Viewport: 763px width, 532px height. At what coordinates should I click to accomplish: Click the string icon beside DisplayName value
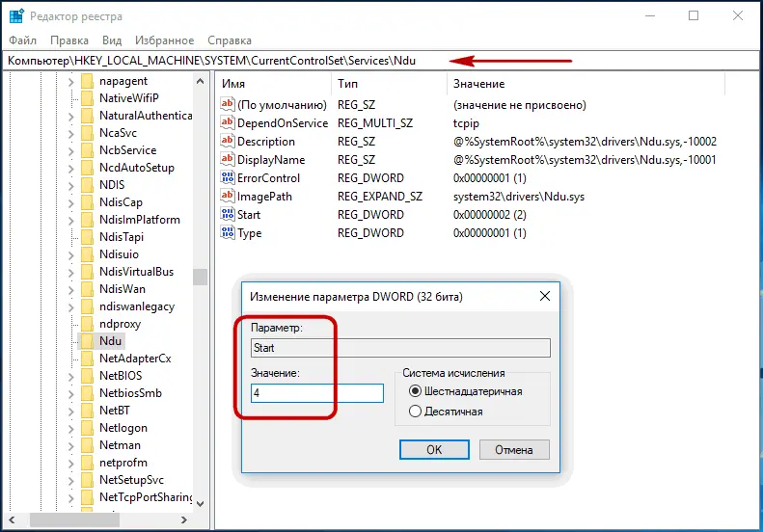tap(228, 159)
